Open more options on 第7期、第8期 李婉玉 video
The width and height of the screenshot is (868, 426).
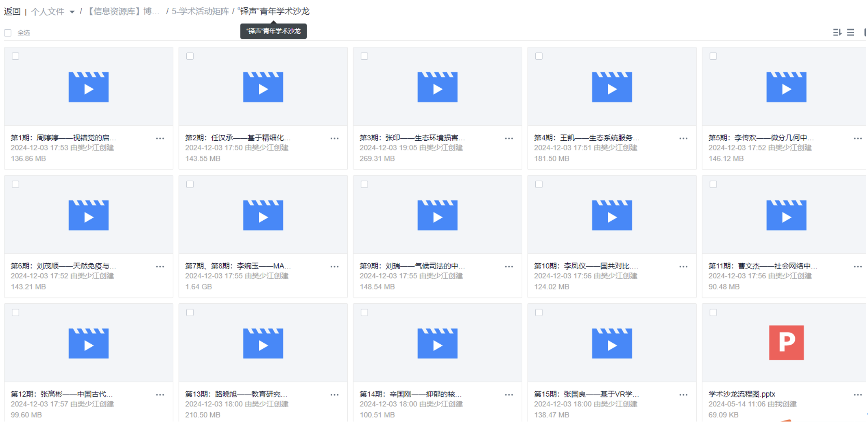(x=334, y=266)
